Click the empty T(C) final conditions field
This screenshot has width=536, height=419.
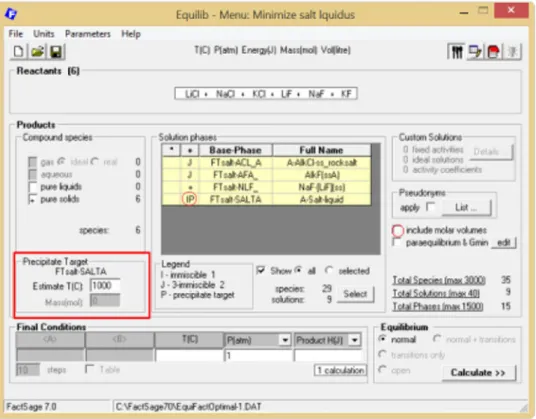point(189,355)
